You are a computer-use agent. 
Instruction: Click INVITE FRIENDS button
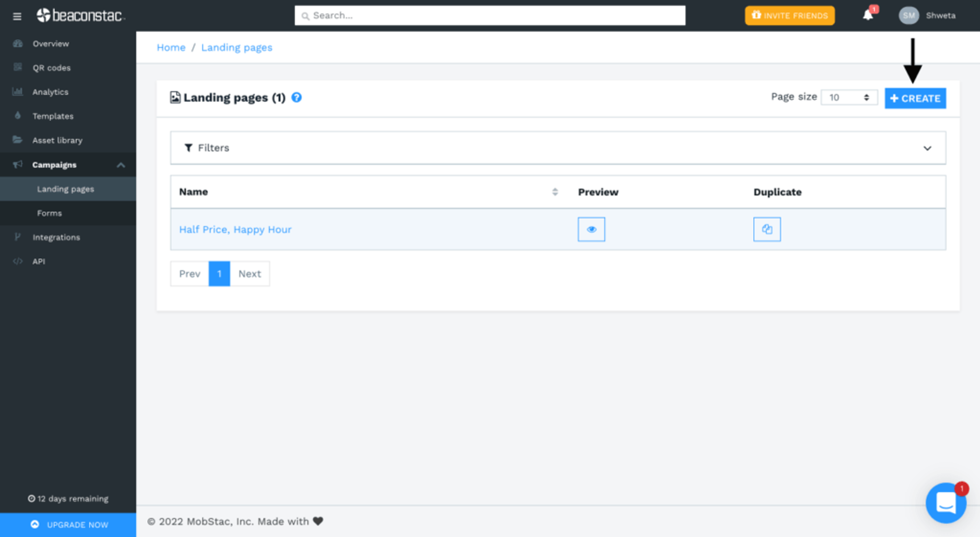[x=789, y=16]
